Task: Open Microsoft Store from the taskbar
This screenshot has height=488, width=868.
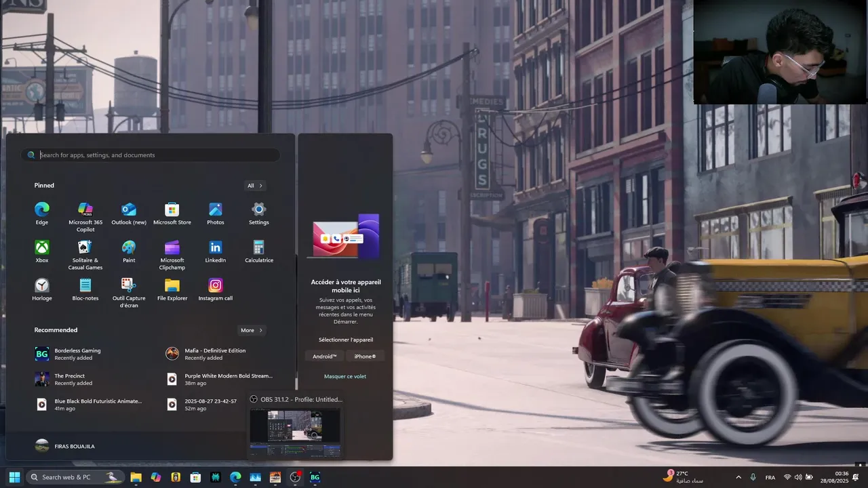Action: 195,477
